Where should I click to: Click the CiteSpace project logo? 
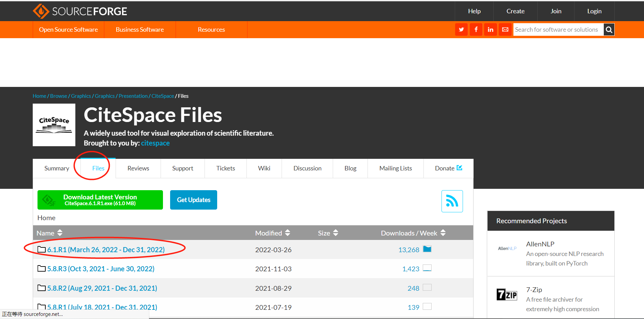[54, 125]
